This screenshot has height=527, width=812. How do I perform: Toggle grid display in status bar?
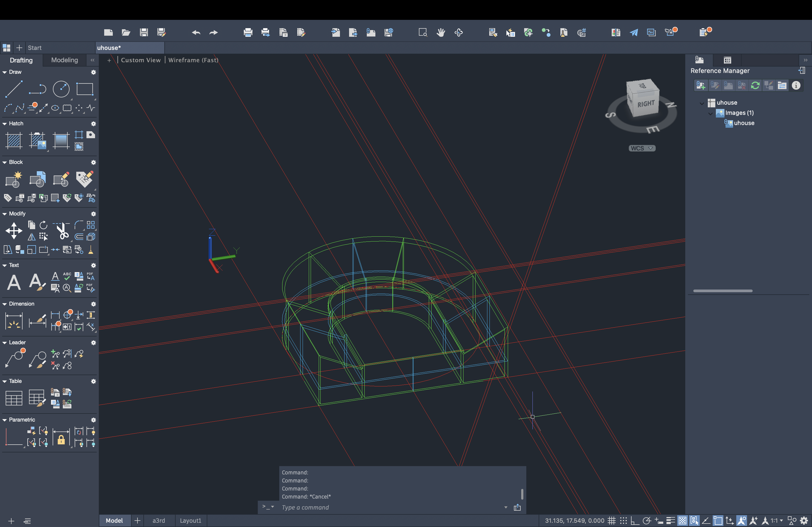[x=612, y=521]
